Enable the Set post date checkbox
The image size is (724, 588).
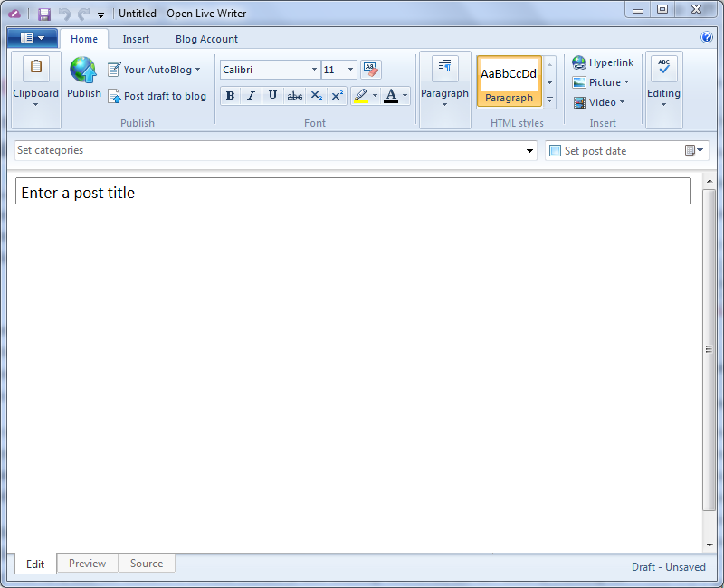click(555, 151)
